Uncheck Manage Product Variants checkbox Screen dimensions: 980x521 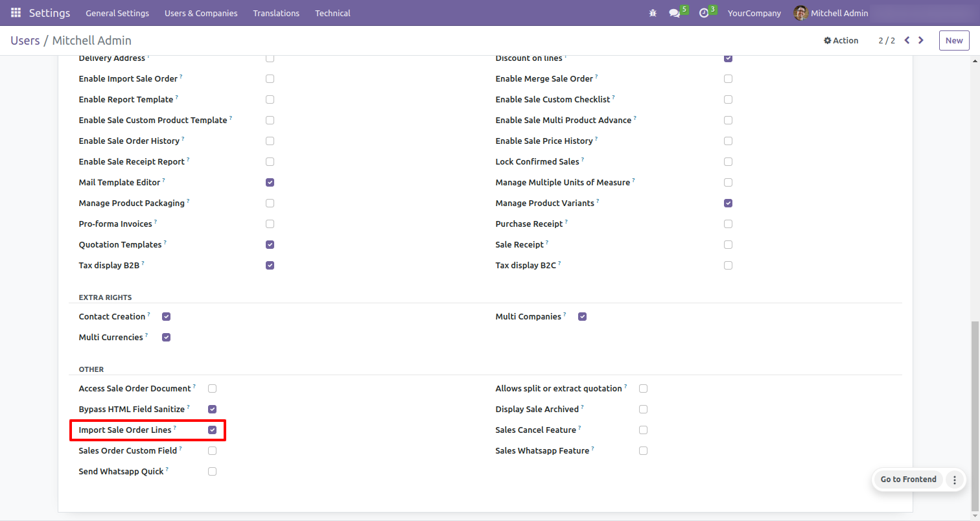pyautogui.click(x=728, y=203)
